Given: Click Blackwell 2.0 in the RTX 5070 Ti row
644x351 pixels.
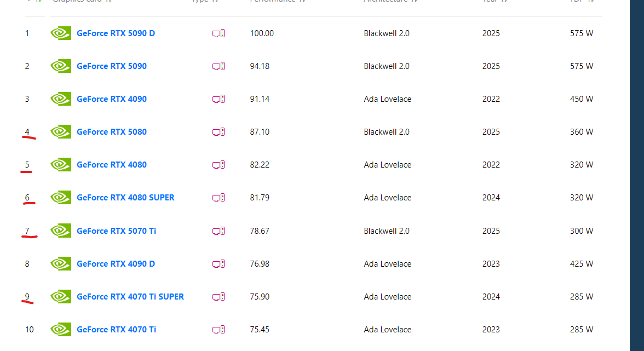Looking at the screenshot, I should pyautogui.click(x=387, y=231).
